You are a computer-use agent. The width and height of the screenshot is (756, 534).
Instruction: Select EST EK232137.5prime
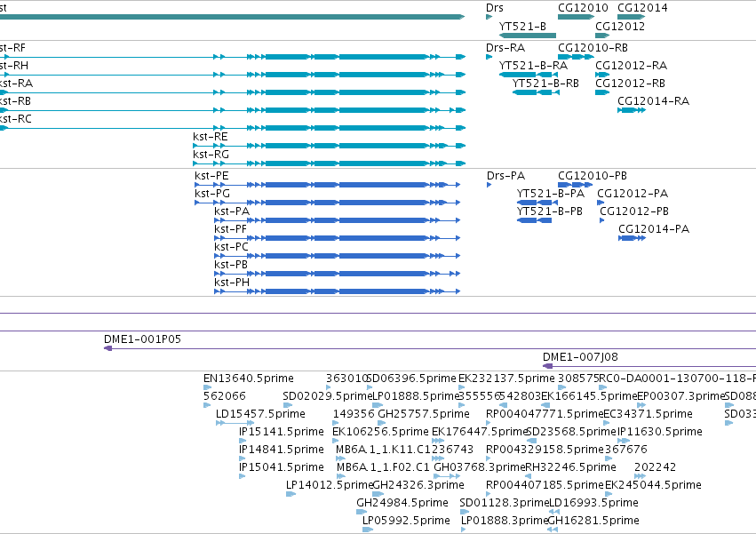tap(461, 387)
